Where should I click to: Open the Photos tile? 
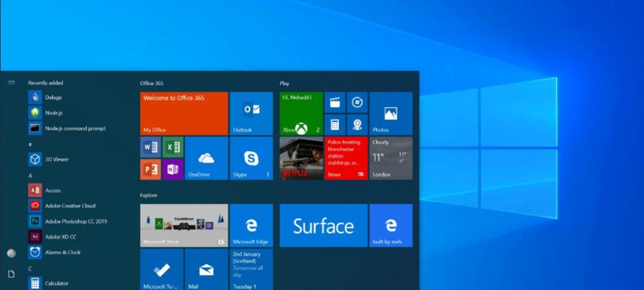pos(391,113)
